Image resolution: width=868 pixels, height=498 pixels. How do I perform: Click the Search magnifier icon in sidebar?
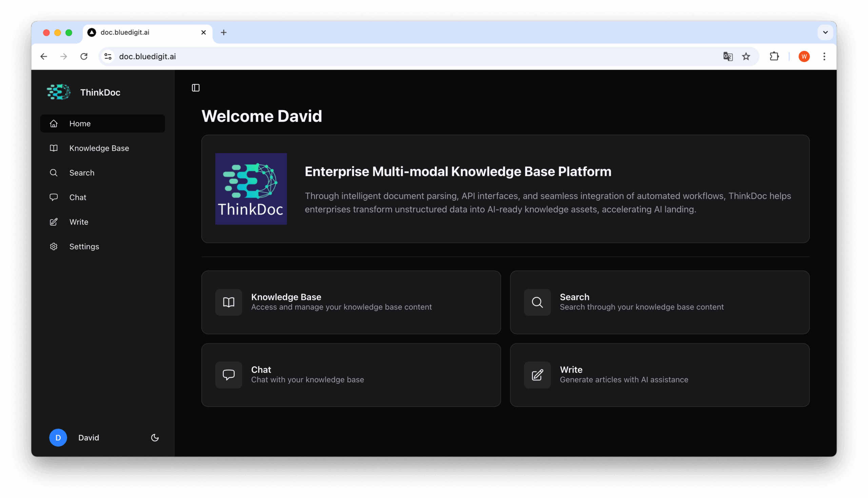53,173
